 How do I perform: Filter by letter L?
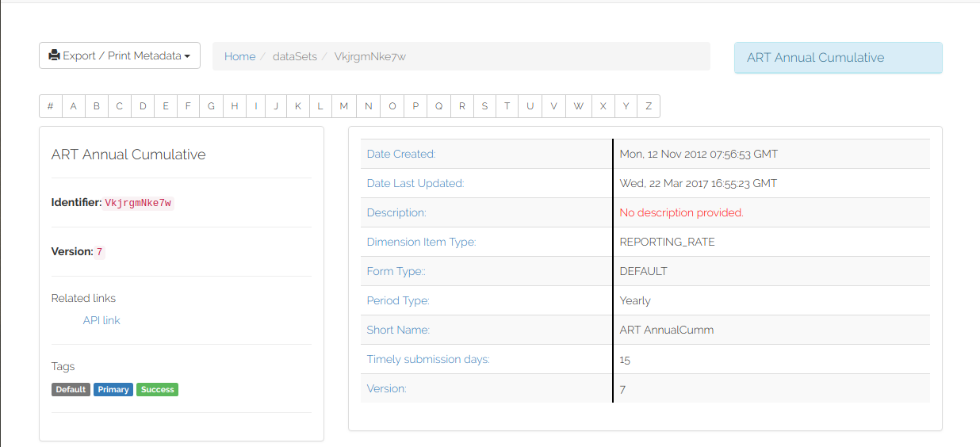(320, 106)
